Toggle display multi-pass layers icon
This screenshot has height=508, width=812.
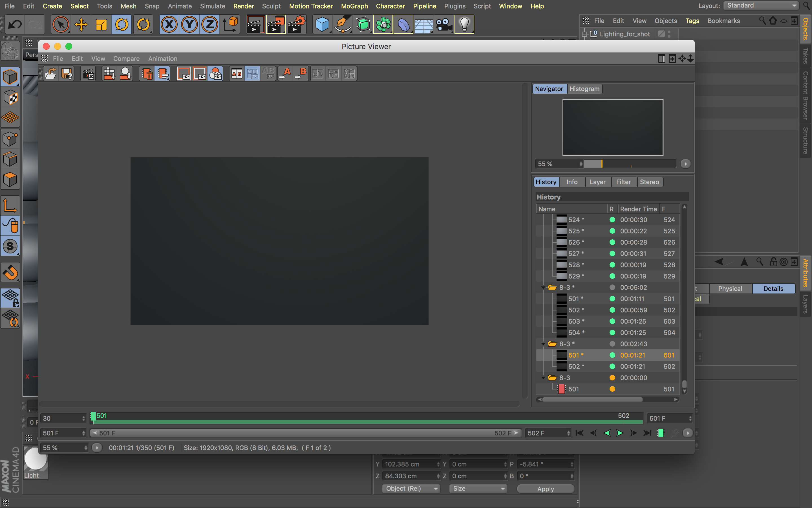(x=215, y=74)
